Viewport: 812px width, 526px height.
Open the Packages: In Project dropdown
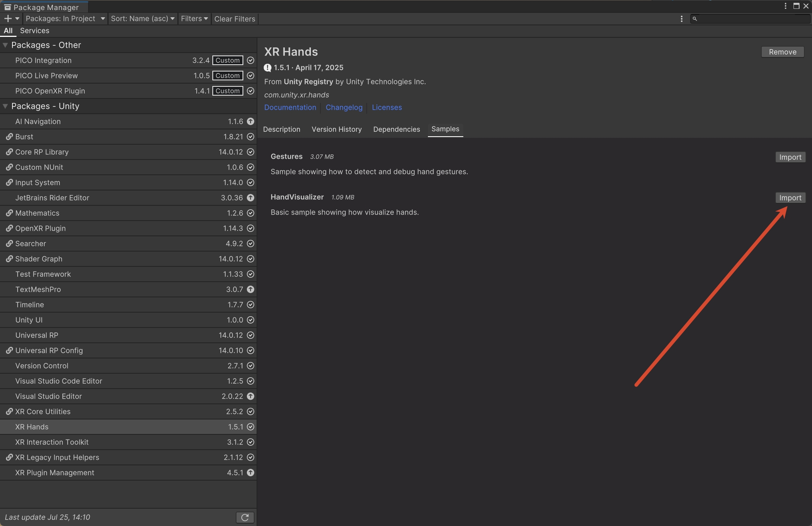pyautogui.click(x=65, y=18)
